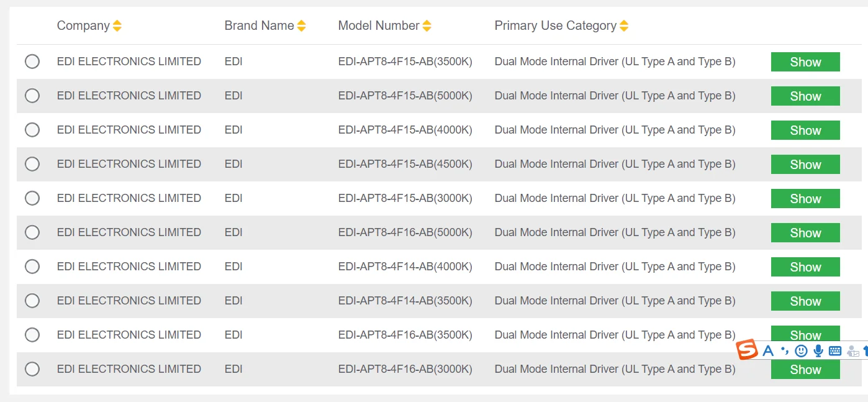Sort by Primary Use Category arrows
This screenshot has height=402, width=868.
[624, 26]
